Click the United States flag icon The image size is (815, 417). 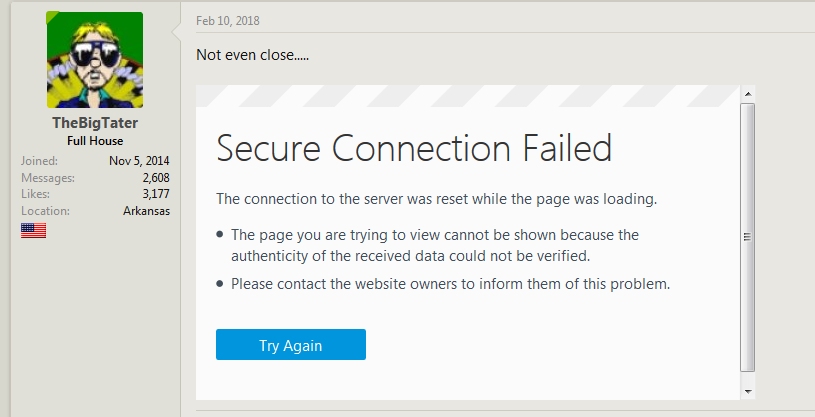pyautogui.click(x=33, y=230)
